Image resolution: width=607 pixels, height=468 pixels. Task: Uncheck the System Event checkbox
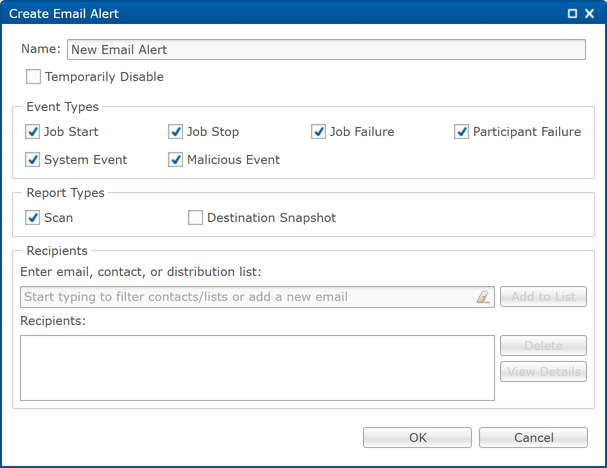[x=33, y=159]
